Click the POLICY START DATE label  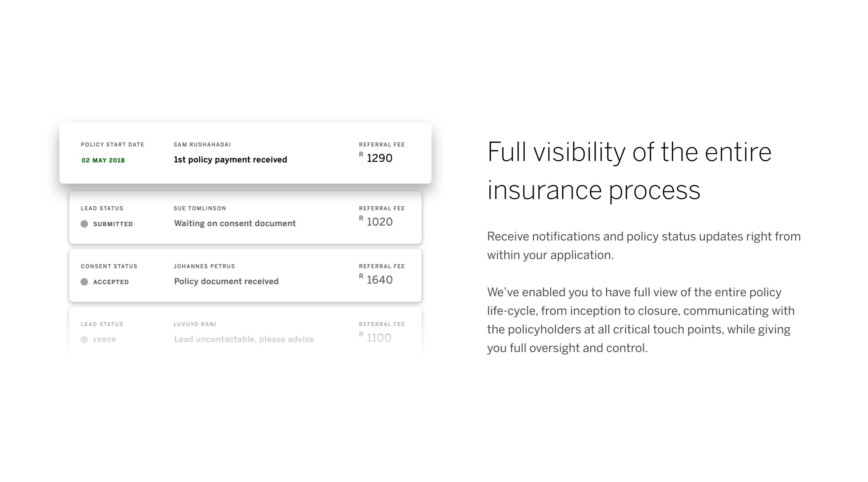click(113, 145)
